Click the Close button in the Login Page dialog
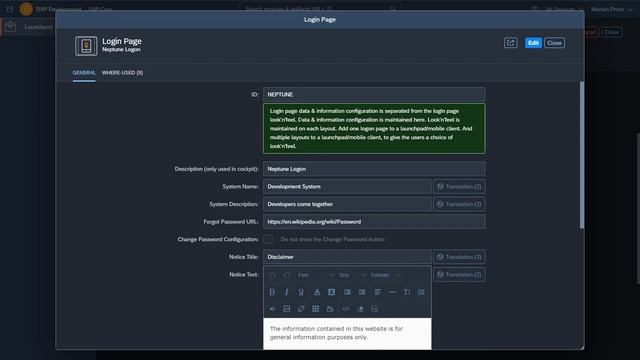 pos(554,43)
